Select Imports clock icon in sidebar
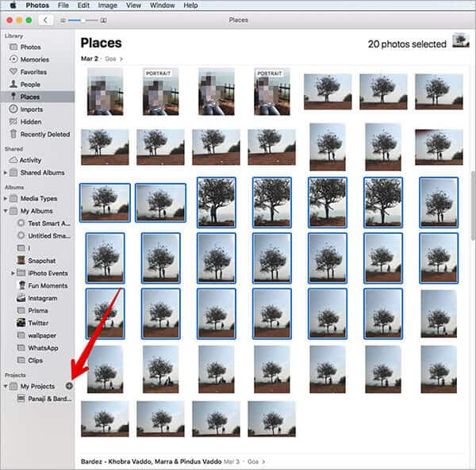Screen dimensions: 476x470 (x=13, y=109)
